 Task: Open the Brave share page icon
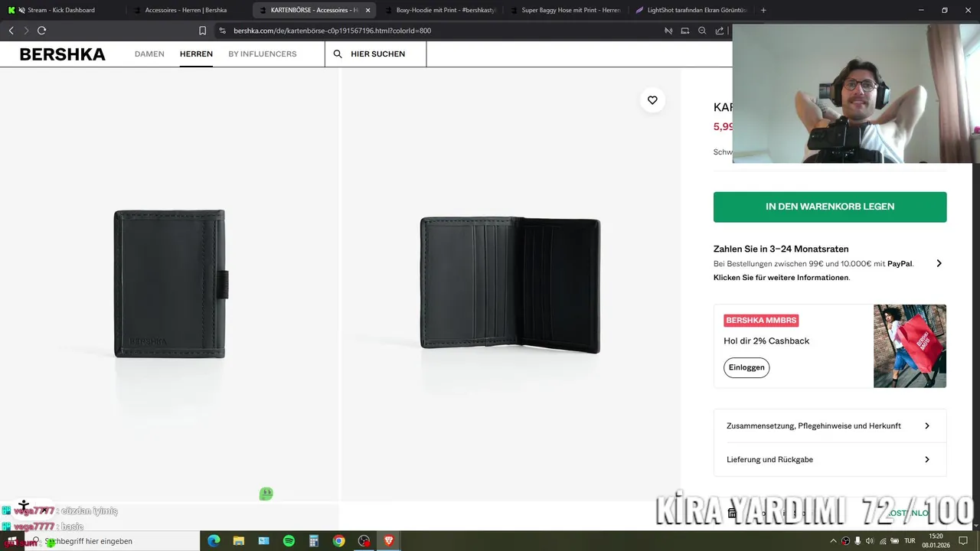(720, 31)
